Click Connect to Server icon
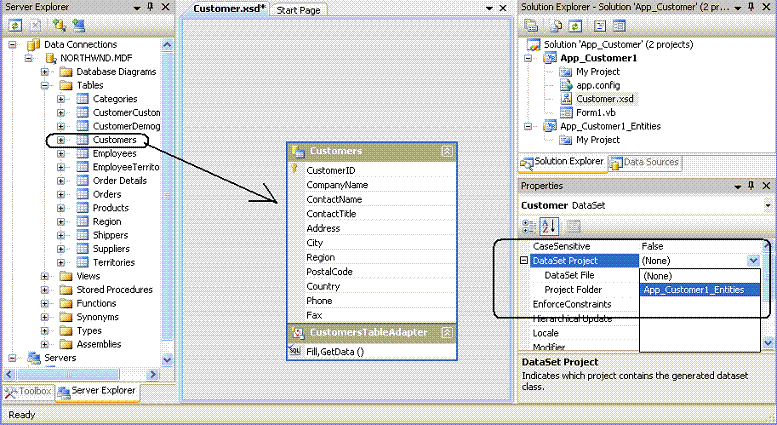Viewport: 777px width, 425px height. point(78,26)
